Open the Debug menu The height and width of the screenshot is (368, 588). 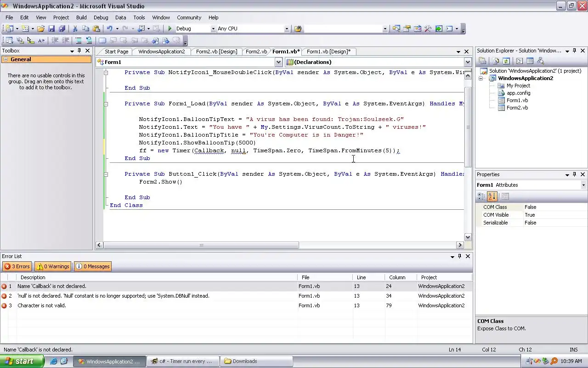(x=101, y=17)
